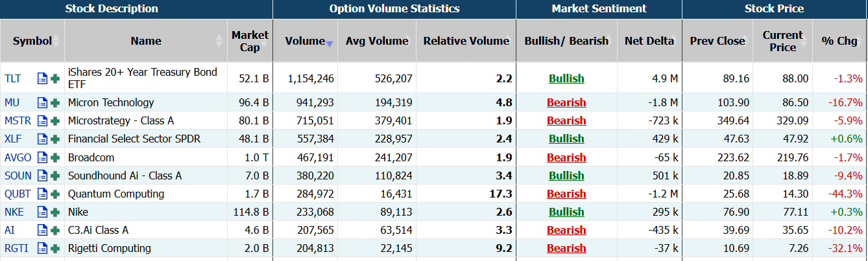Viewport: 868px width, 261px height.
Task: Sort by % Chg column header
Action: point(839,41)
